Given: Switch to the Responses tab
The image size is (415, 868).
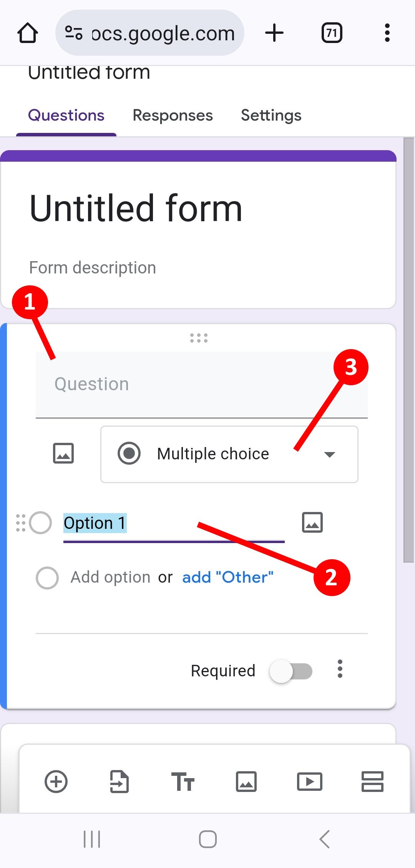Looking at the screenshot, I should (173, 115).
